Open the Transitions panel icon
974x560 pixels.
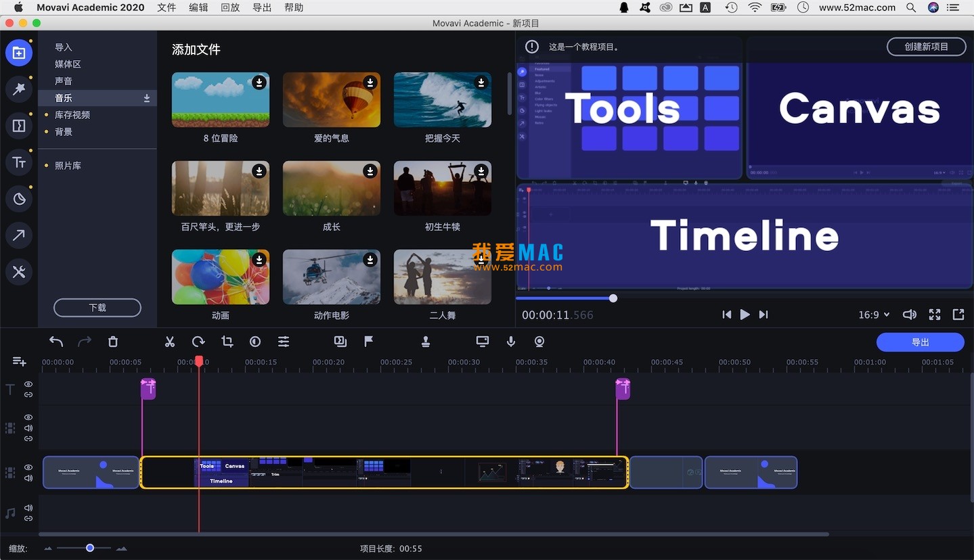19,126
